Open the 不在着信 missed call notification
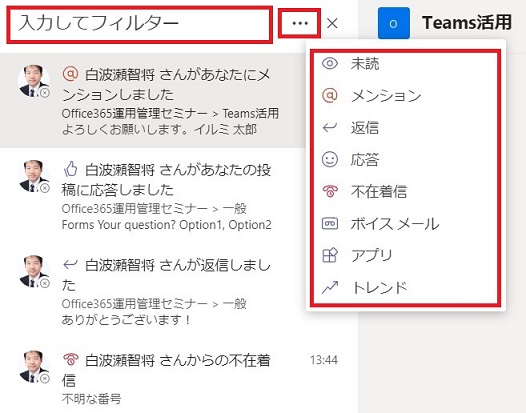 (x=178, y=377)
